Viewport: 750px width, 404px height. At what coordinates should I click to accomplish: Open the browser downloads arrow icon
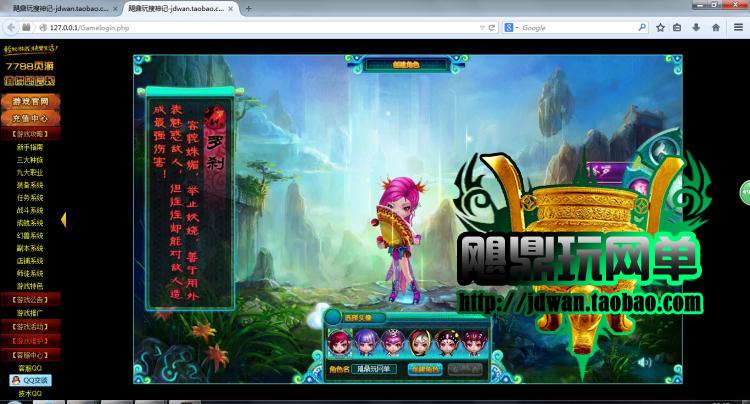(697, 28)
